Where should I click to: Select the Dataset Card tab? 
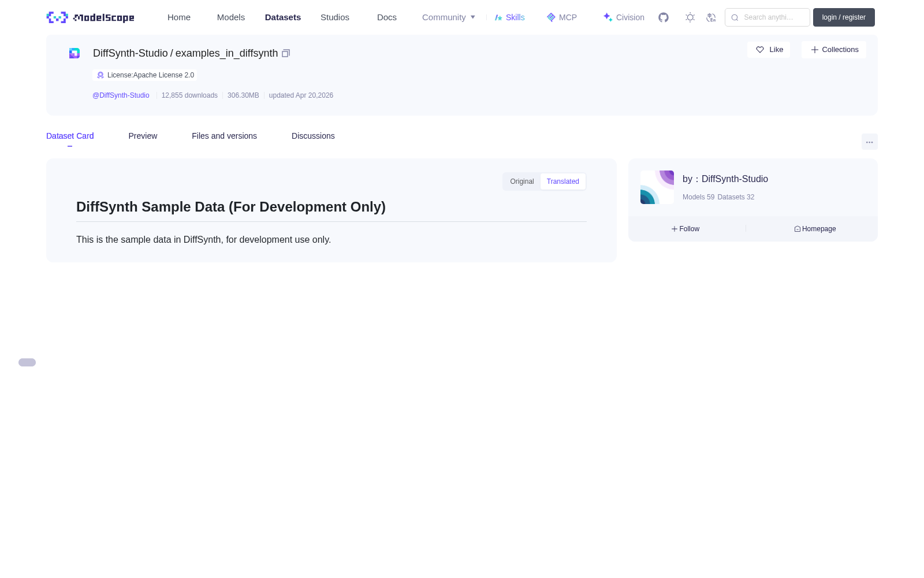click(x=70, y=136)
